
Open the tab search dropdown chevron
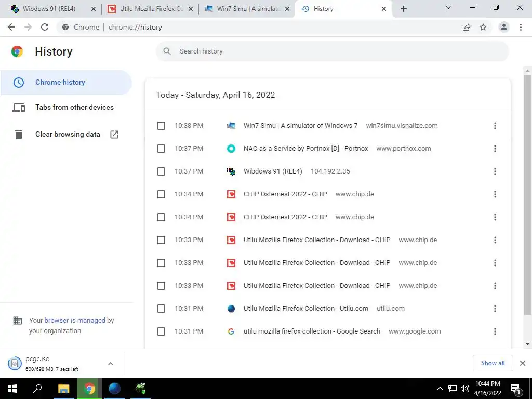pyautogui.click(x=448, y=7)
